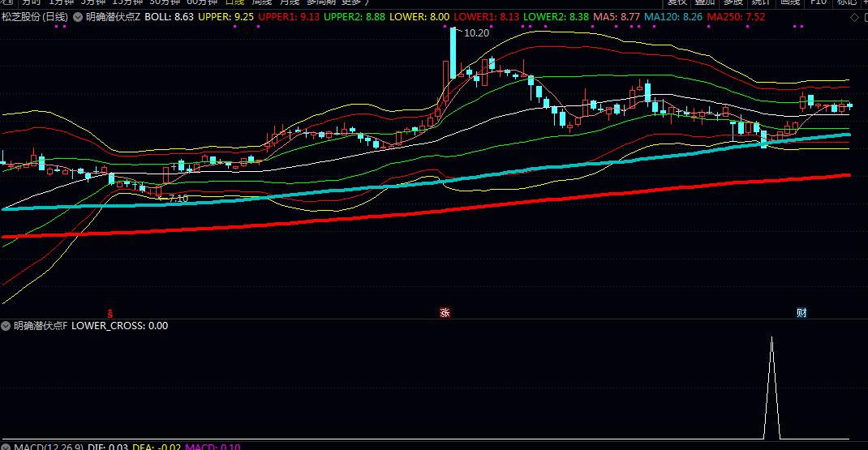
Task: Click the MA120: 8.26 value label
Action: coord(673,17)
